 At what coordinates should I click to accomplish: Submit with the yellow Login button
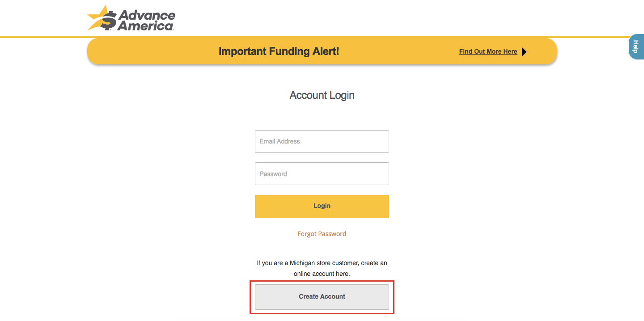click(x=322, y=206)
